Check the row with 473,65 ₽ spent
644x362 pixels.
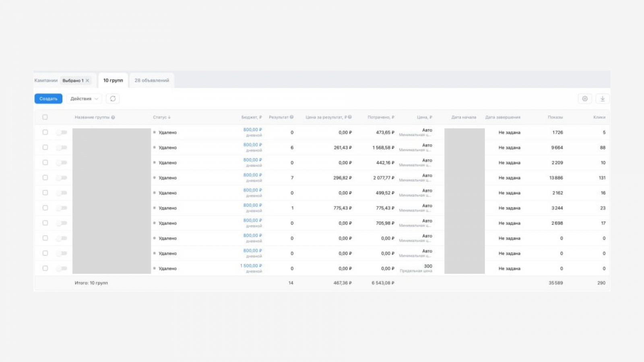click(x=45, y=132)
